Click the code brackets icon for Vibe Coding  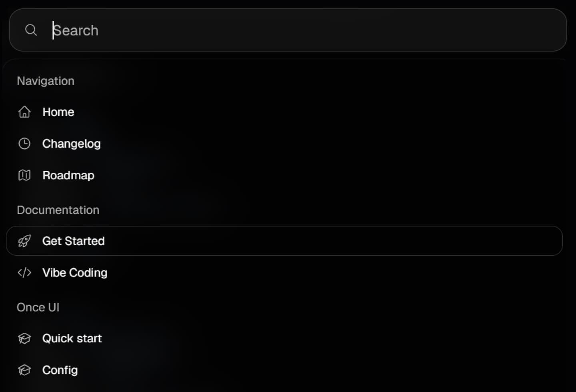(x=24, y=272)
